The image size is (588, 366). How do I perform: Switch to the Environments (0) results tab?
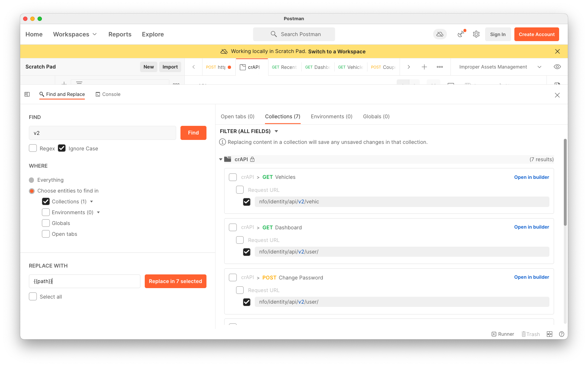tap(331, 116)
